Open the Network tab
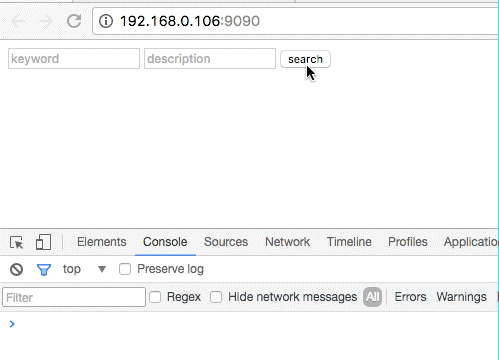 tap(287, 242)
